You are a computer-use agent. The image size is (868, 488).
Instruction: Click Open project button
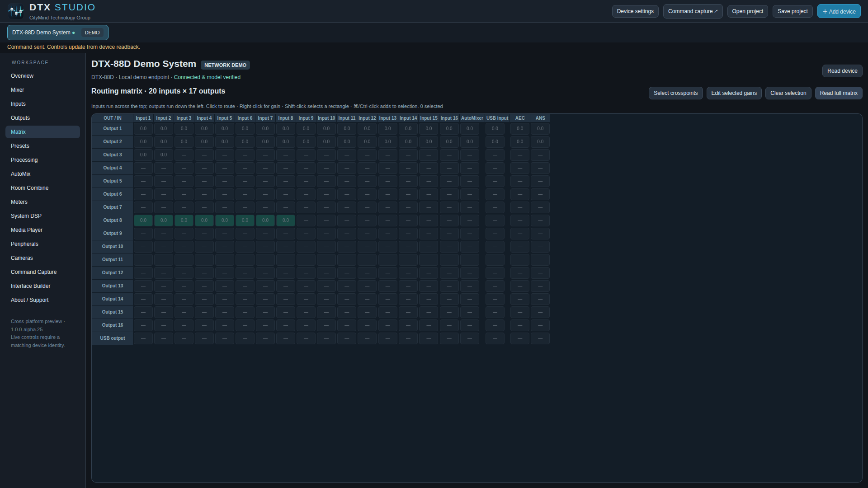point(747,11)
